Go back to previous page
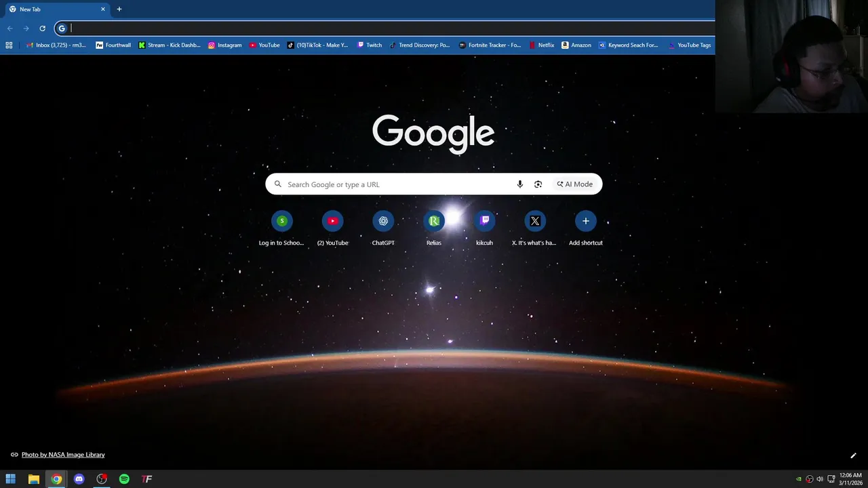The height and width of the screenshot is (488, 868). 9,28
